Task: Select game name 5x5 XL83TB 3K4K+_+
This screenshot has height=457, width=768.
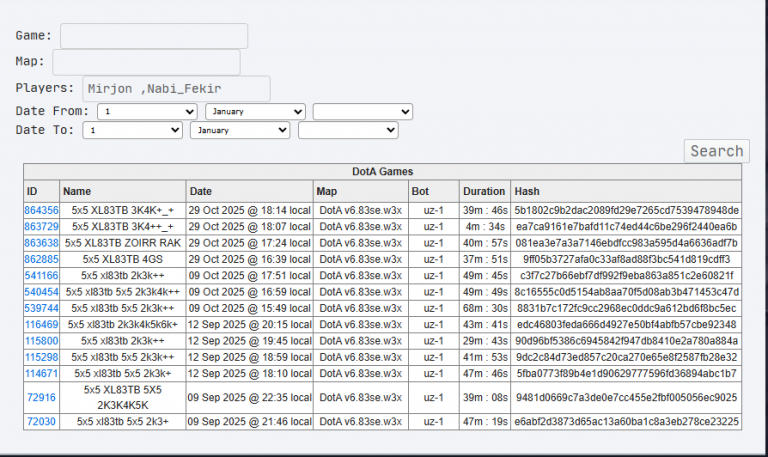Action: [122, 211]
